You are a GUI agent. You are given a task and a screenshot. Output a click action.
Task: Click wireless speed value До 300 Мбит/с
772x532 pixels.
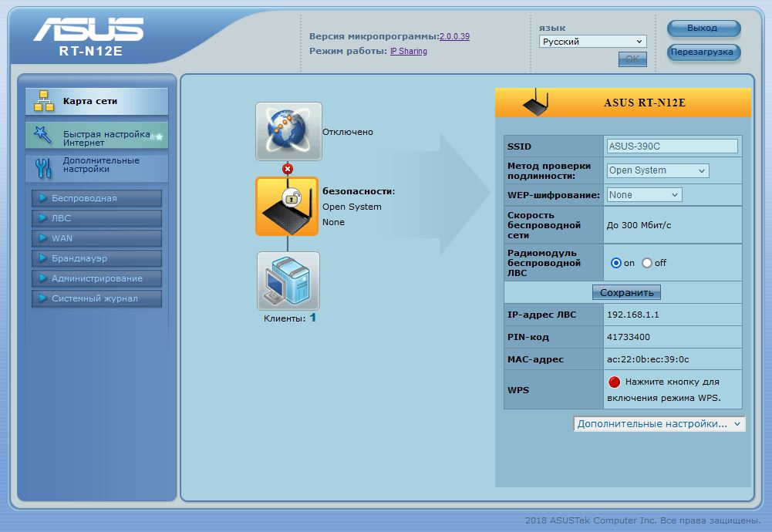click(x=639, y=225)
